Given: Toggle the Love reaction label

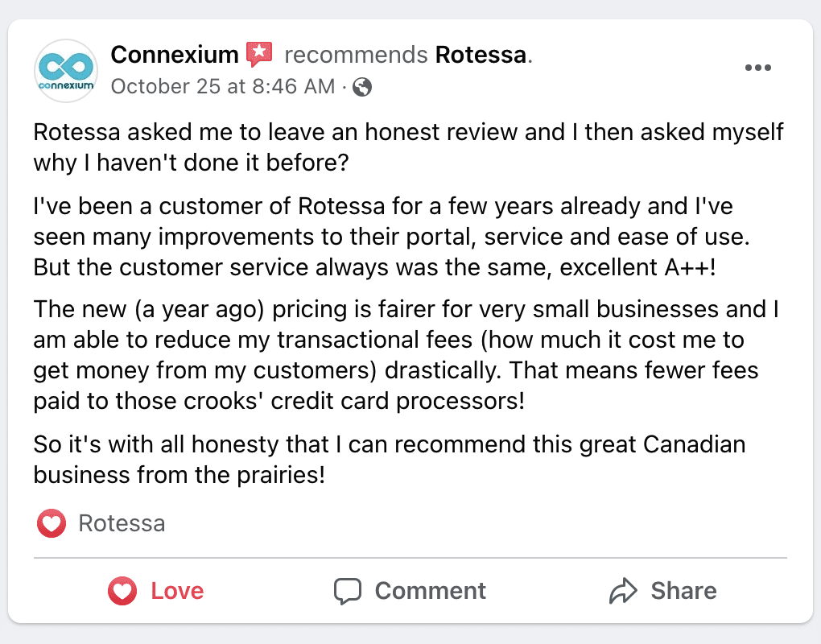Looking at the screenshot, I should (x=178, y=591).
